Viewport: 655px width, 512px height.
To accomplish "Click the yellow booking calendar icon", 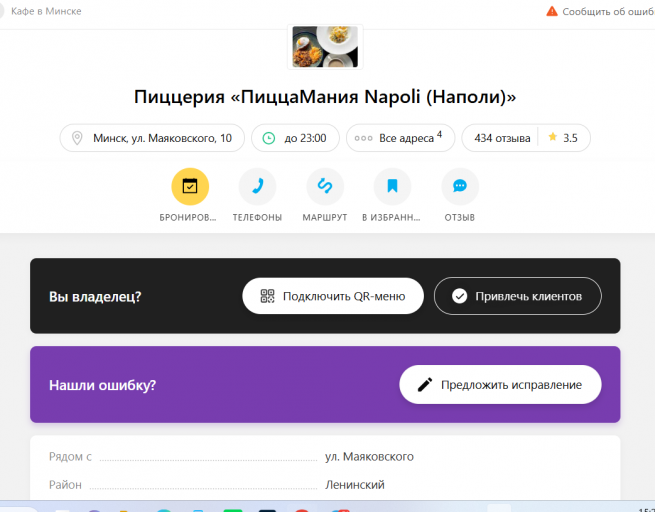I will point(190,186).
